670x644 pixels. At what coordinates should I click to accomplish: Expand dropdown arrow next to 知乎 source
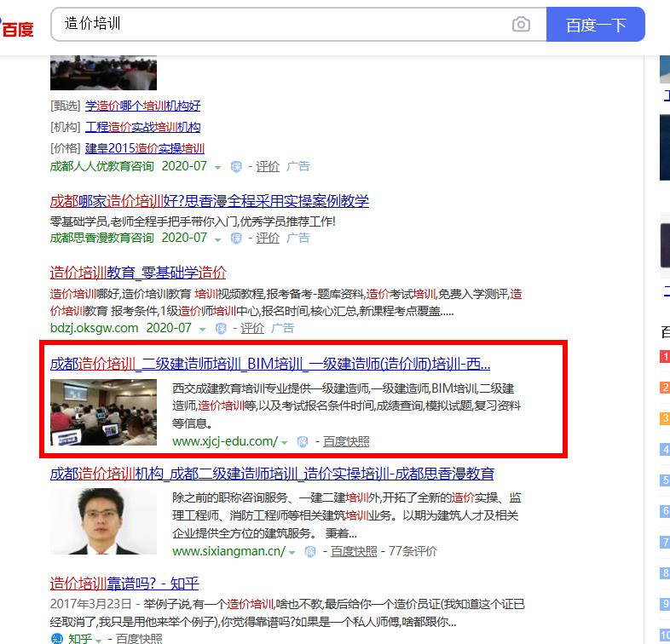[99, 639]
